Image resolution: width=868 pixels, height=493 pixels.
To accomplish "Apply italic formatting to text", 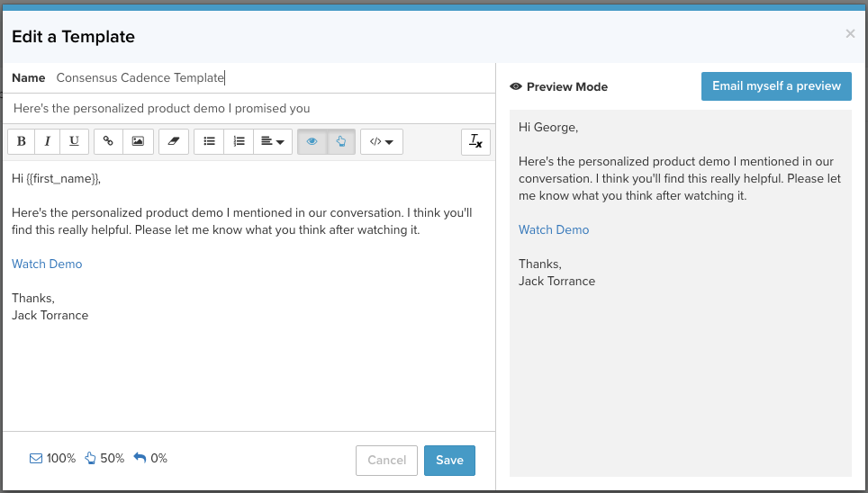I will point(47,142).
